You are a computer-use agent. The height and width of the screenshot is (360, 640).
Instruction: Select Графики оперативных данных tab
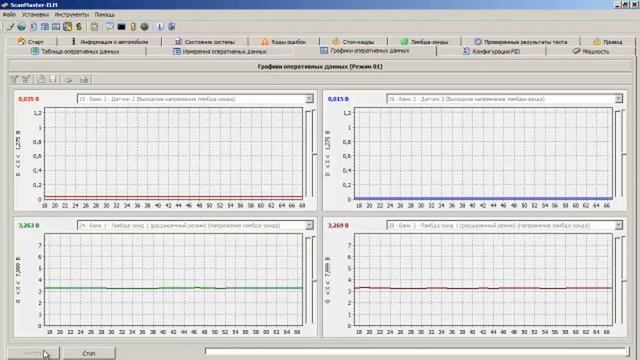click(x=364, y=51)
